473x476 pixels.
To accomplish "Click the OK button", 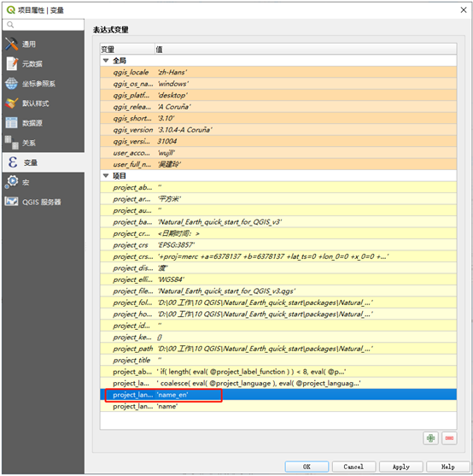I will [x=307, y=467].
